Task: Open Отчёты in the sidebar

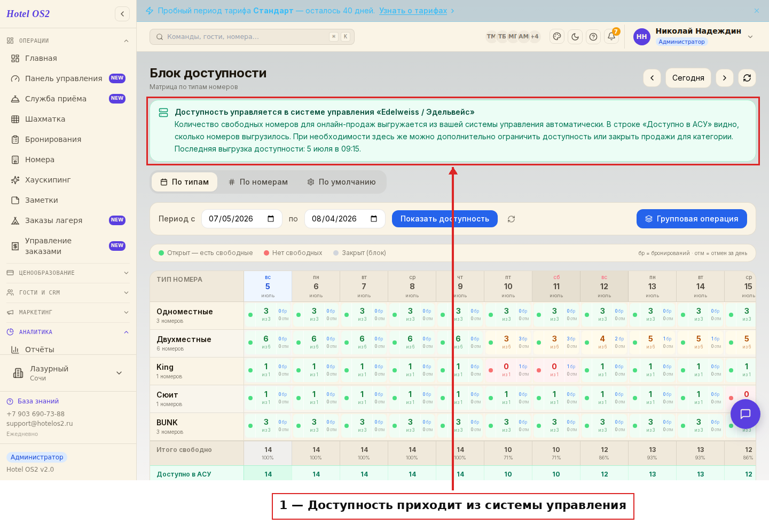Action: (68, 350)
